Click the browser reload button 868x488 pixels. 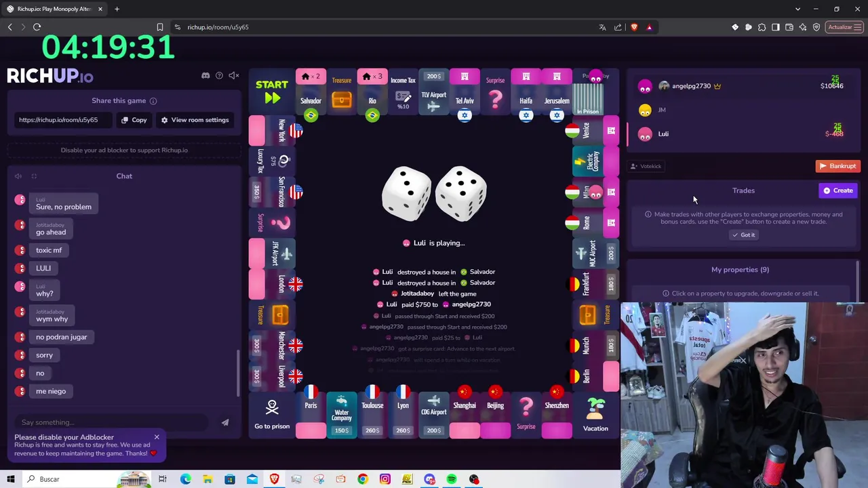[x=37, y=27]
